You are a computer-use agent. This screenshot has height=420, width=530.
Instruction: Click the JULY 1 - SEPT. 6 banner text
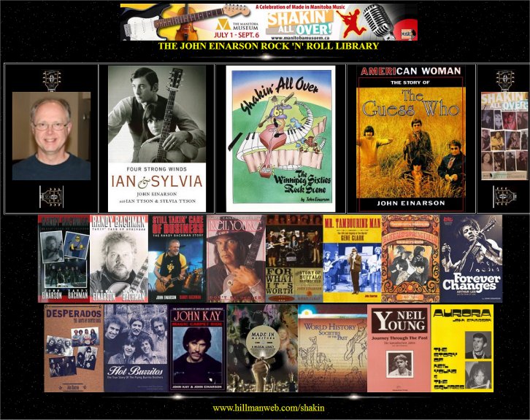tap(237, 35)
